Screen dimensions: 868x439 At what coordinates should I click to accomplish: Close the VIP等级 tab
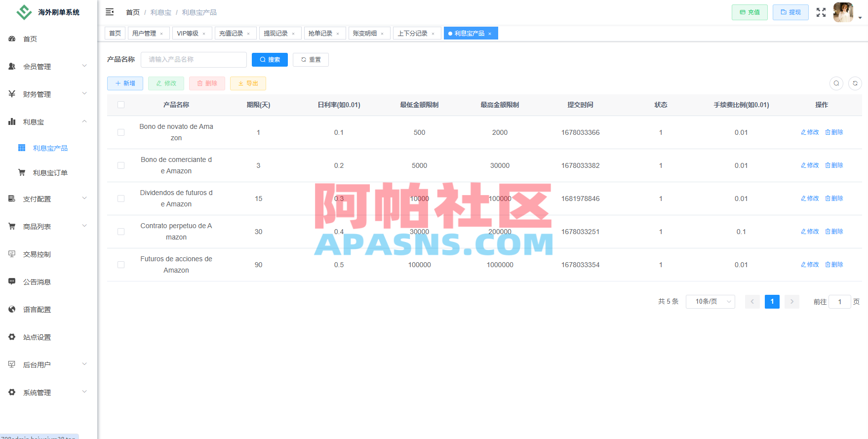(204, 34)
